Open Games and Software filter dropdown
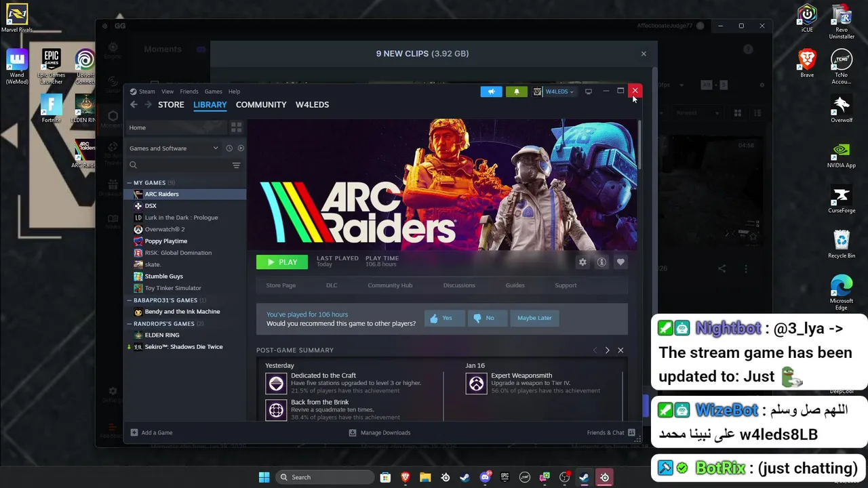The image size is (868, 488). tap(174, 148)
